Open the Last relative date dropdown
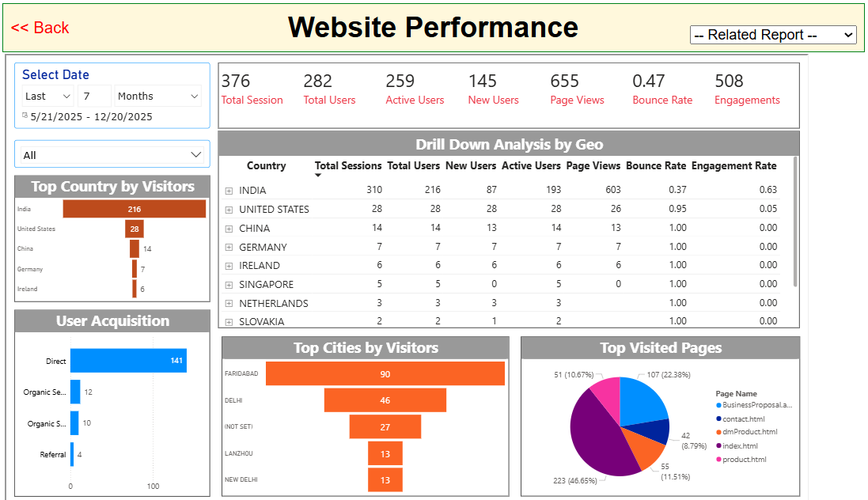The height and width of the screenshot is (500, 868). coord(47,97)
